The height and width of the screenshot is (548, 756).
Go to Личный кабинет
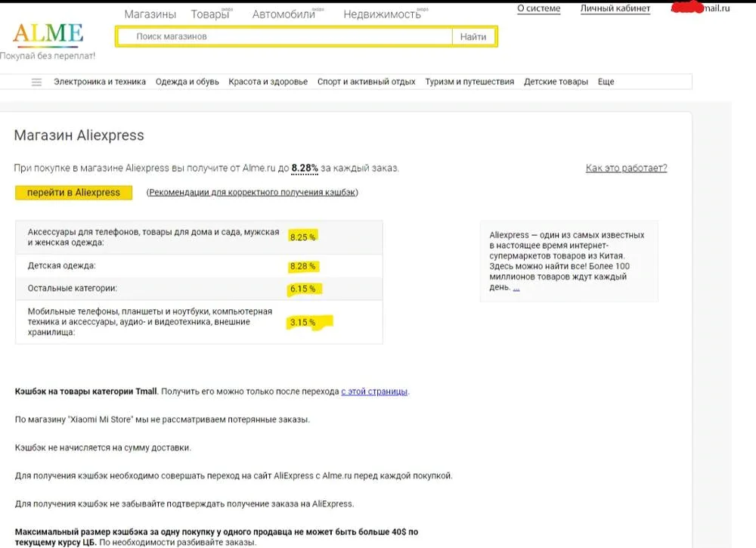click(615, 8)
